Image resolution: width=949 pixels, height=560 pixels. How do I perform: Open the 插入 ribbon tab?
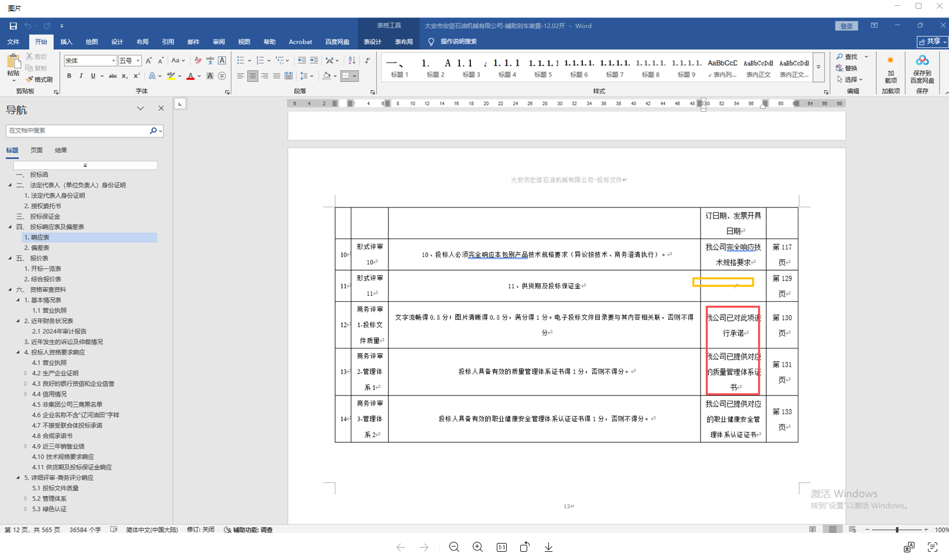pyautogui.click(x=66, y=42)
